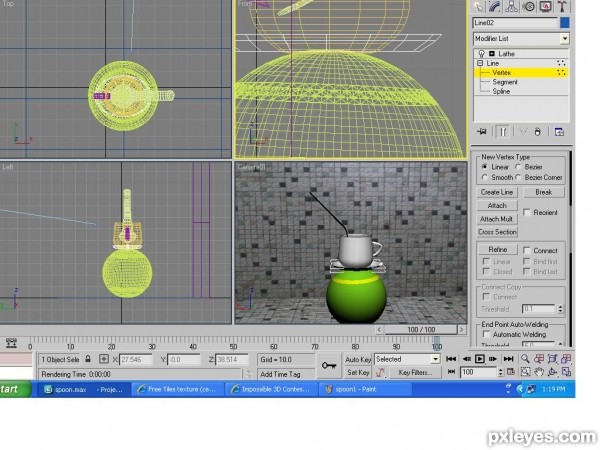Image resolution: width=600 pixels, height=450 pixels.
Task: Click Remove Modifier trash icon
Action: click(x=538, y=132)
